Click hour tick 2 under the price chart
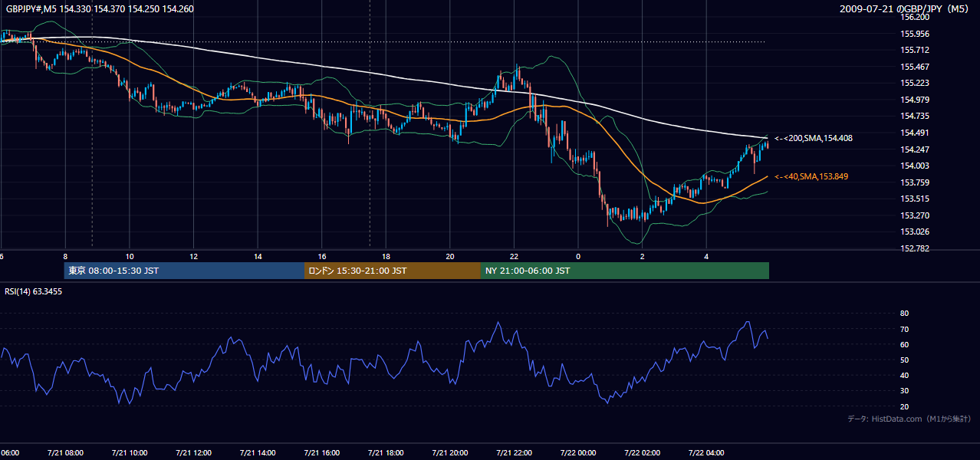Image resolution: width=980 pixels, height=460 pixels. tap(643, 257)
